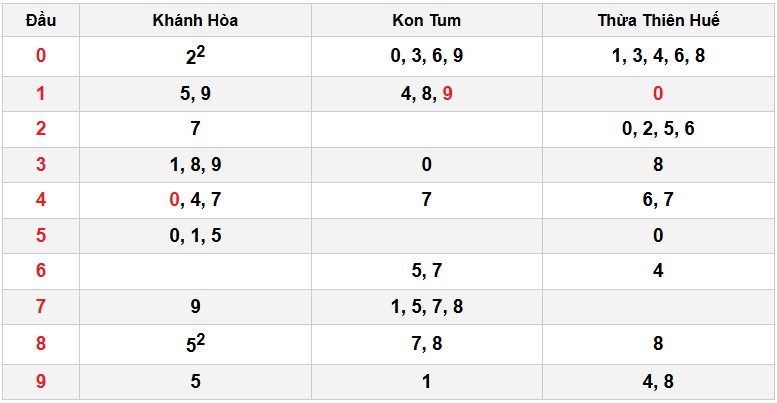Select the red row label 6
This screenshot has width=777, height=403.
coord(41,271)
